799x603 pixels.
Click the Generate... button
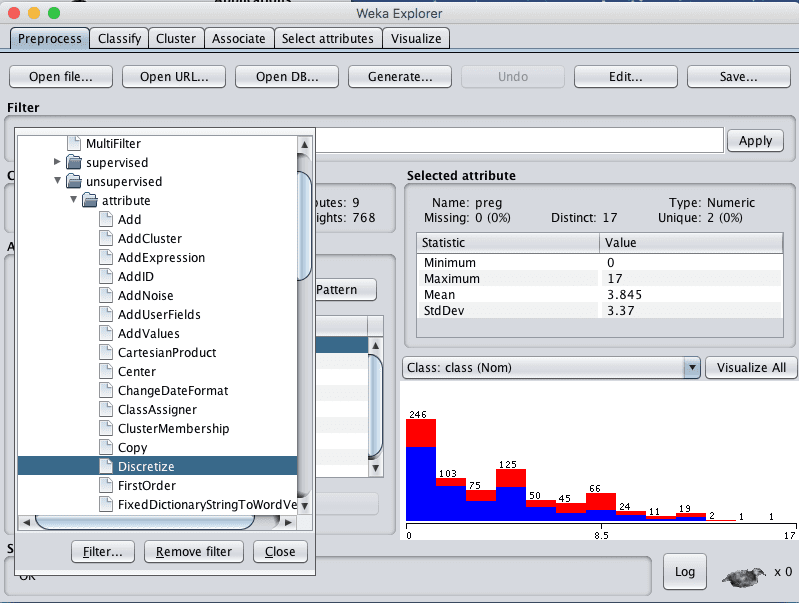(400, 76)
